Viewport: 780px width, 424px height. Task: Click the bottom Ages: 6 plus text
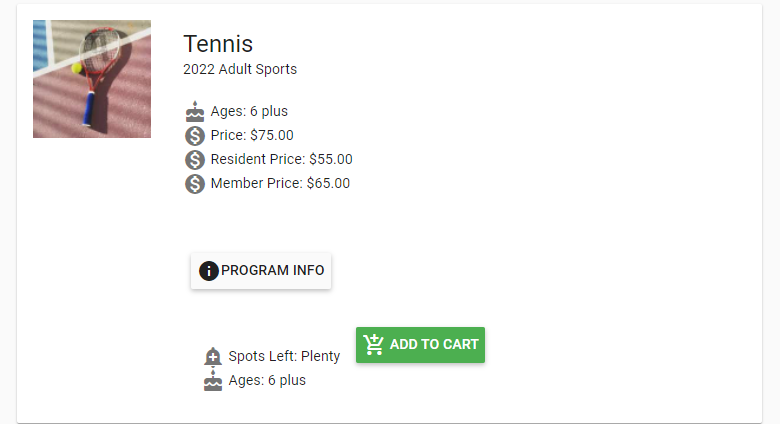tap(267, 380)
